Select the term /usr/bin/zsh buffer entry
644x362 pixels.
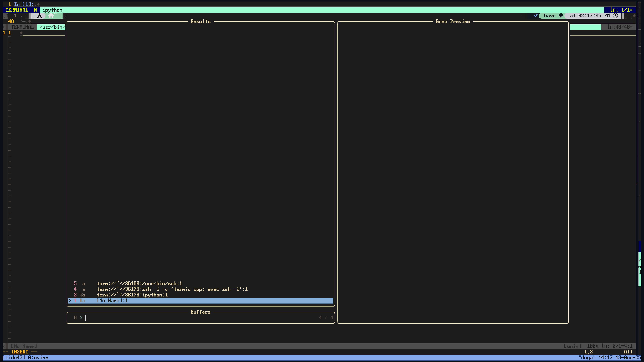(139, 283)
